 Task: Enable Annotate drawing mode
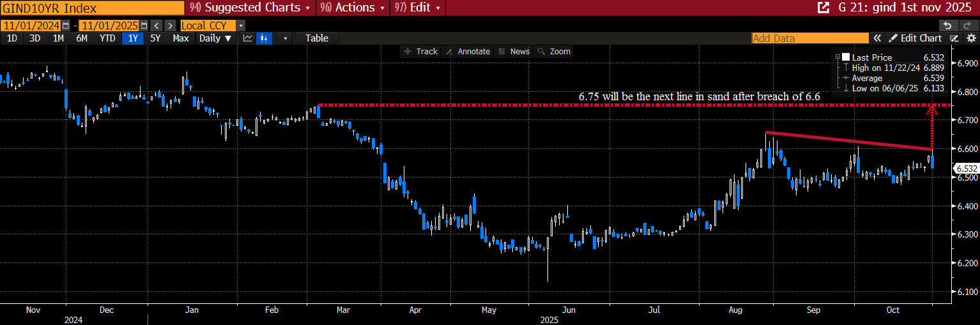[x=468, y=51]
